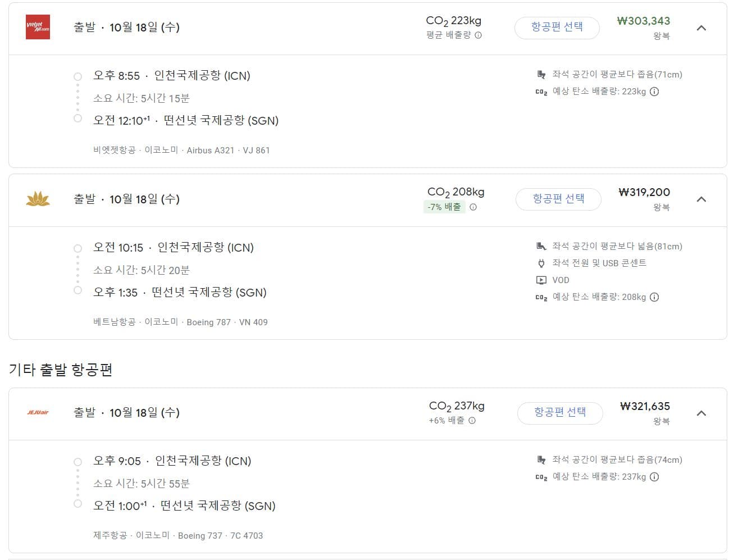
Task: Click the Vietnam Airlines lotus logo
Action: tap(38, 199)
